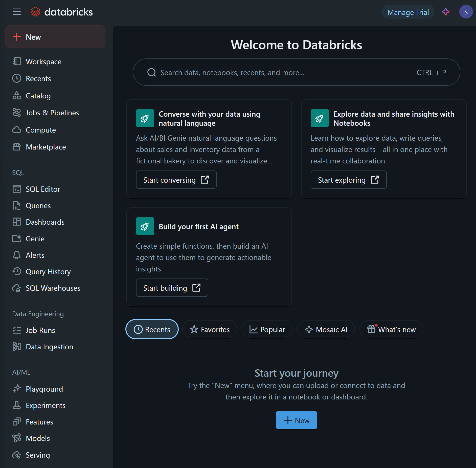
Task: Select the Recents tab
Action: (152, 329)
